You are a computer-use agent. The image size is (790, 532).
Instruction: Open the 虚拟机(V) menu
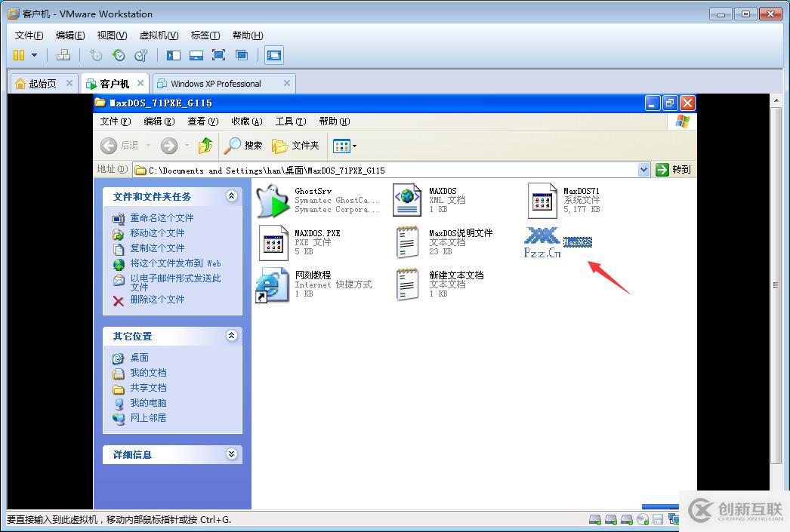(x=159, y=35)
